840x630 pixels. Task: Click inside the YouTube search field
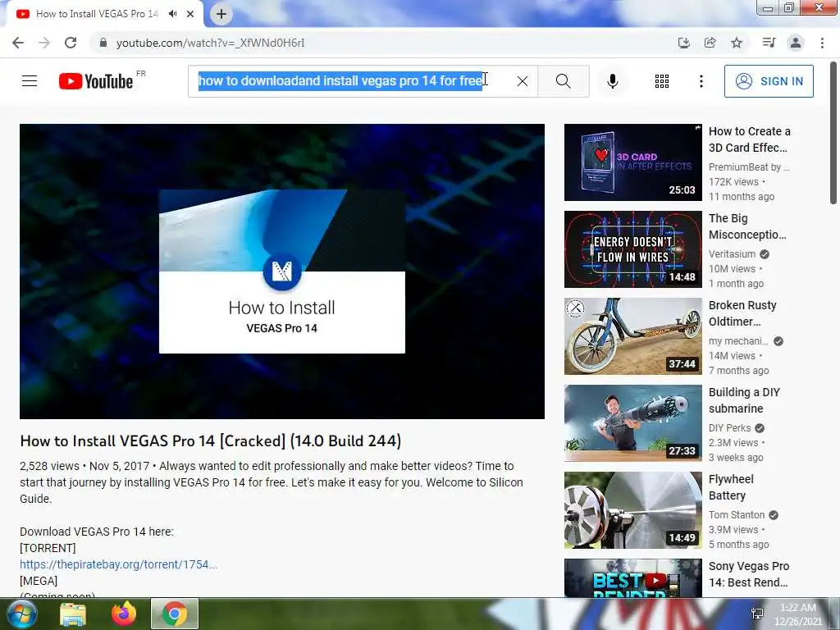[363, 81]
